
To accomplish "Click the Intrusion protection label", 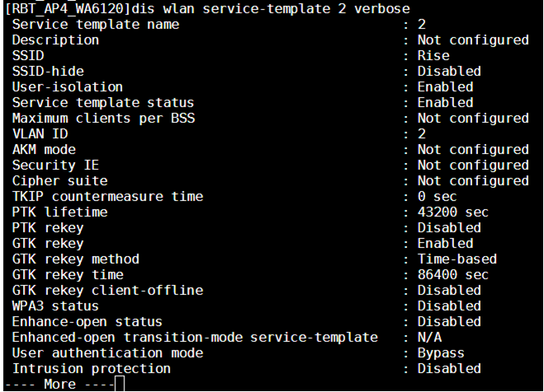I will click(91, 369).
